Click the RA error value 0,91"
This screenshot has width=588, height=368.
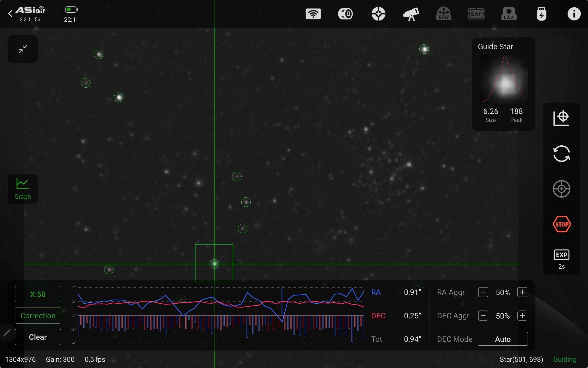[x=412, y=292]
